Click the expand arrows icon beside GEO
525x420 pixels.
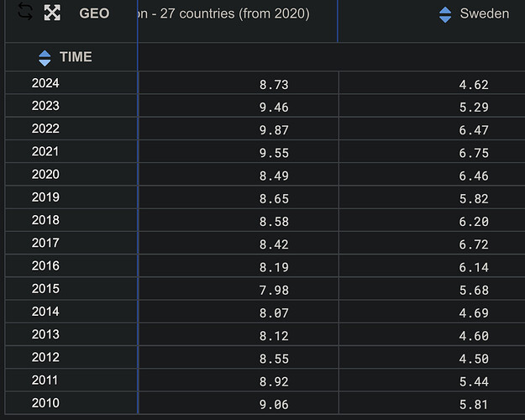point(52,13)
